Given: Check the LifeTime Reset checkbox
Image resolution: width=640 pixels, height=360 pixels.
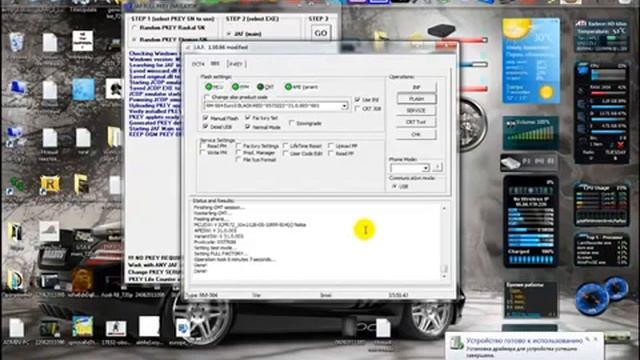Looking at the screenshot, I should point(286,146).
